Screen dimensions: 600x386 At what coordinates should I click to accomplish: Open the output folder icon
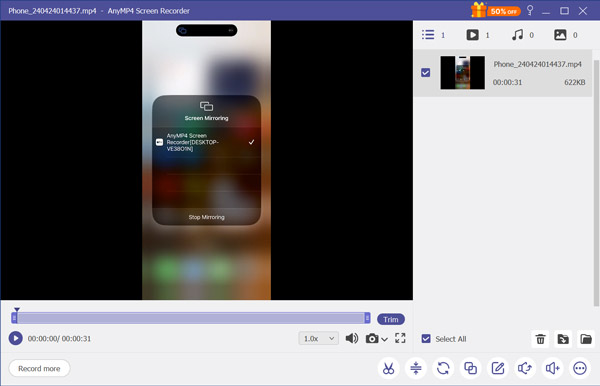pos(586,339)
